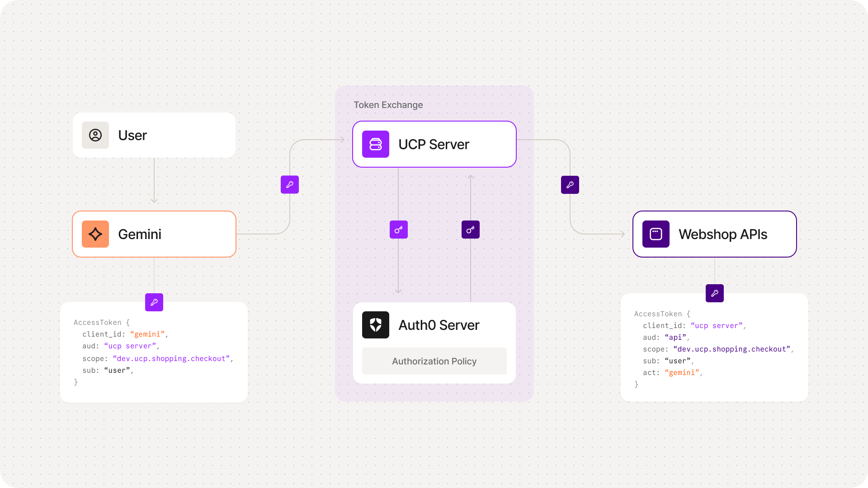Select the Webshop APIs node
The height and width of the screenshot is (488, 868).
715,234
